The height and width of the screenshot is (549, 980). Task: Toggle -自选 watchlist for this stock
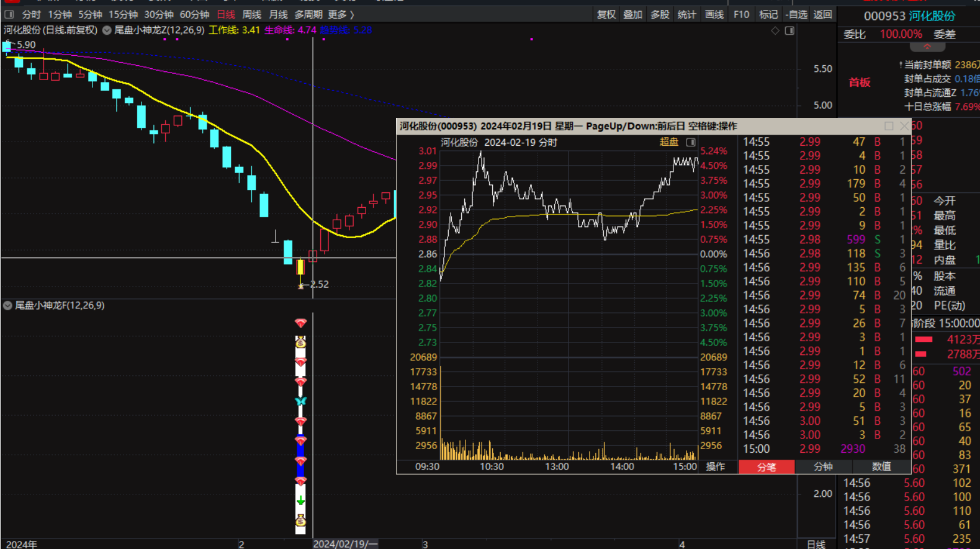796,14
